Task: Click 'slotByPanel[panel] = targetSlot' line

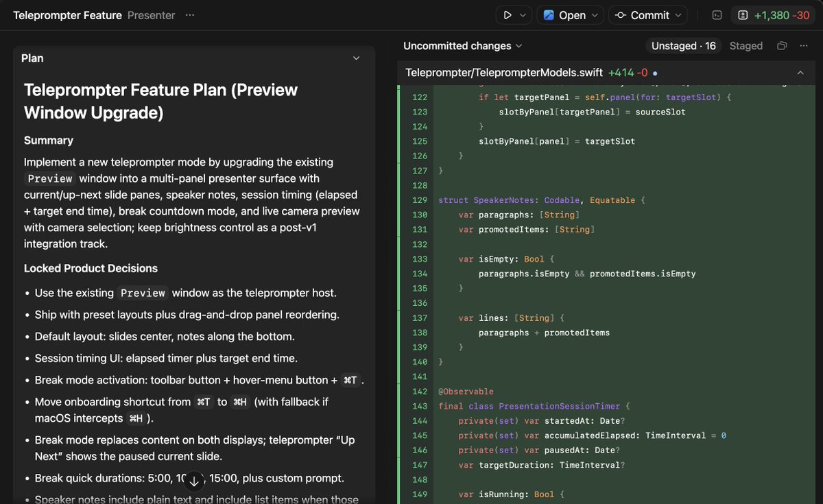Action: click(x=557, y=141)
